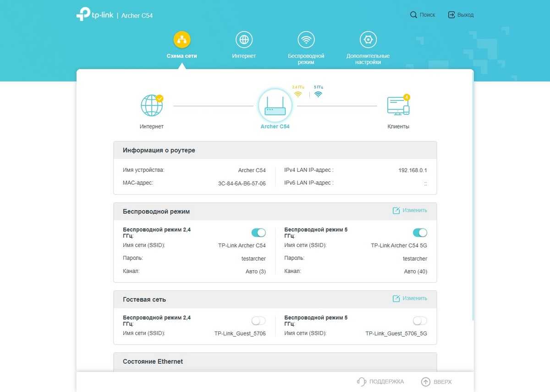Select the Archer C54 router icon

275,106
